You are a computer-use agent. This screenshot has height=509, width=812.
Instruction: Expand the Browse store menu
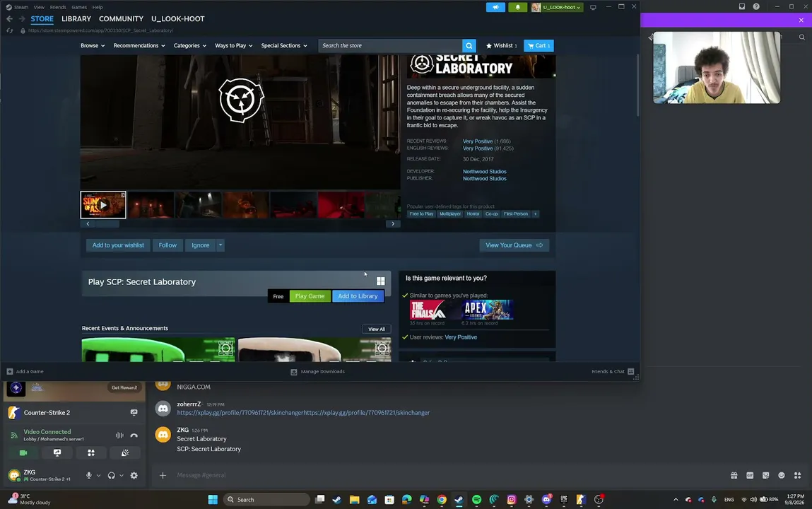[x=93, y=45]
